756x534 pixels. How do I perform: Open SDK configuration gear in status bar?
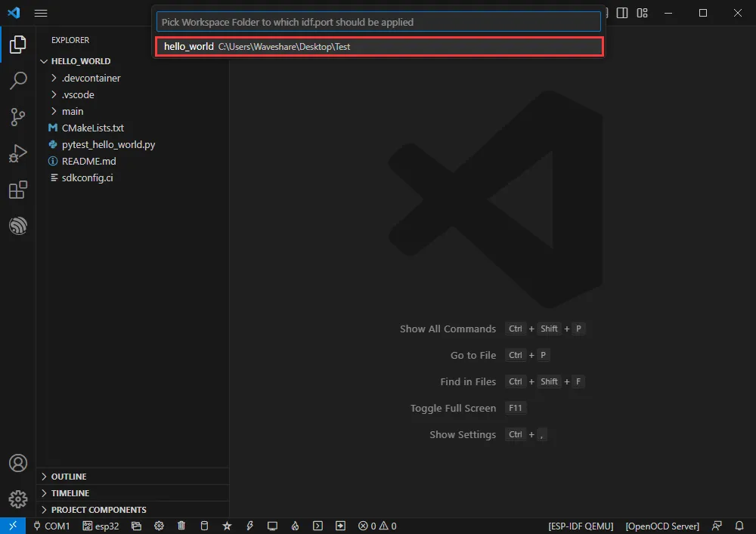coord(159,526)
